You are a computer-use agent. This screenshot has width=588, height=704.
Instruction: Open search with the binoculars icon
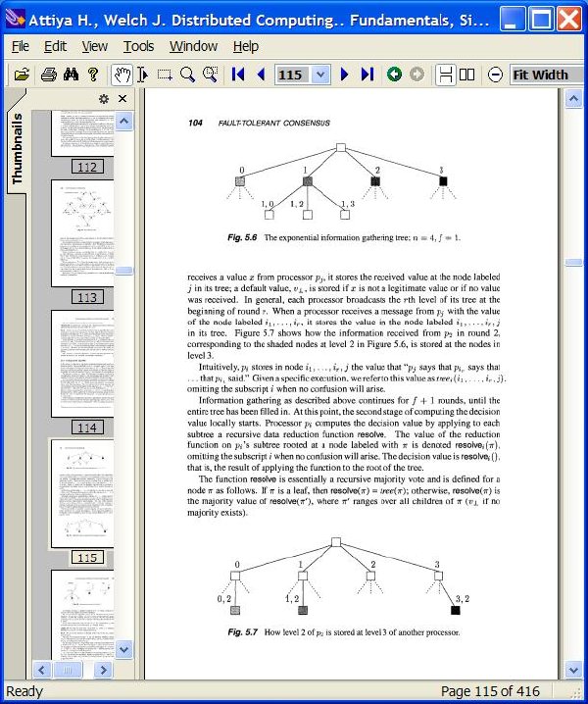click(71, 75)
